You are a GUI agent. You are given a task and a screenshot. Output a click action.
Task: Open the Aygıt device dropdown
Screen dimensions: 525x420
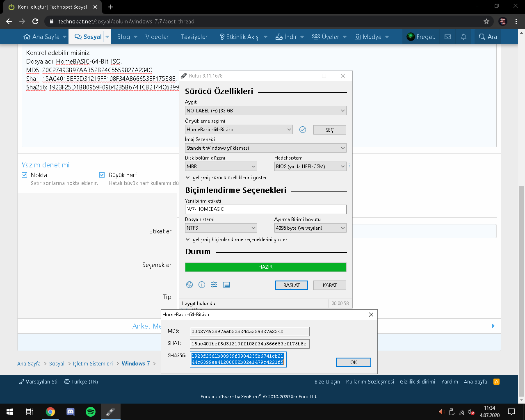(x=266, y=111)
